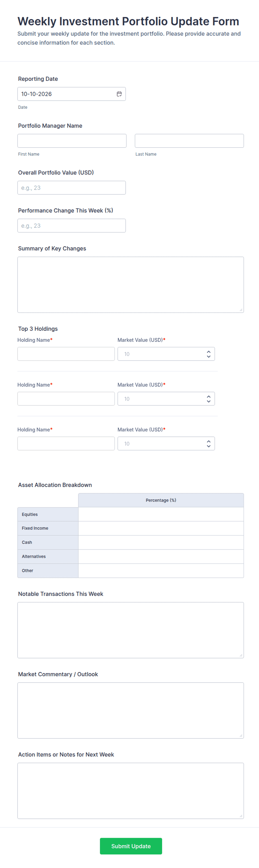Click into Notable Transactions This Week textarea
Image resolution: width=259 pixels, height=868 pixels.
[x=131, y=630]
